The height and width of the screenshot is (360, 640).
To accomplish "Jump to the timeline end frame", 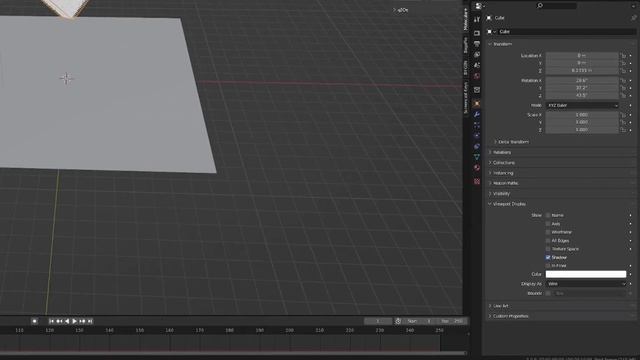I will pyautogui.click(x=90, y=321).
